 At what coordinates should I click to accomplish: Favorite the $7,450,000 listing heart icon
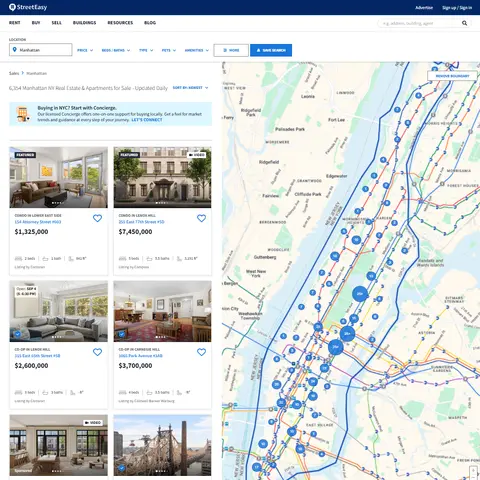[201, 218]
